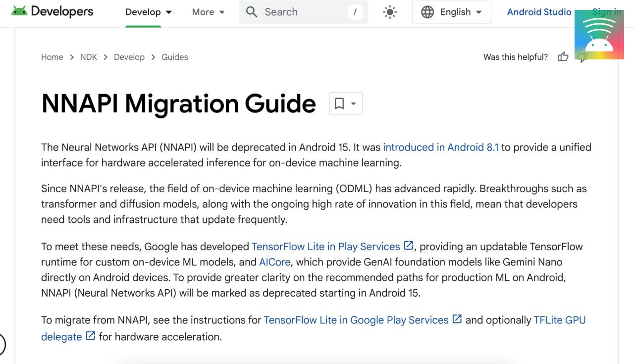Open the AICore link
The height and width of the screenshot is (364, 634).
click(275, 262)
